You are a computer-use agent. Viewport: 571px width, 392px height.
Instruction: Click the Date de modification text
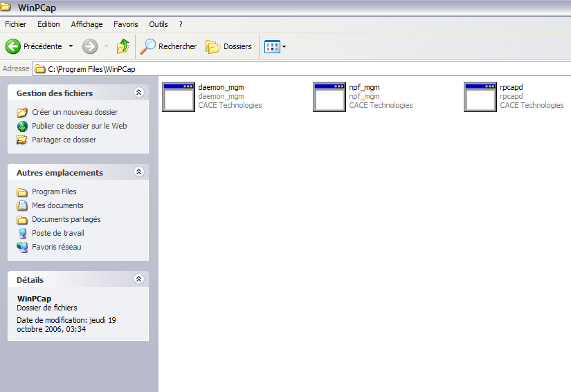[66, 325]
